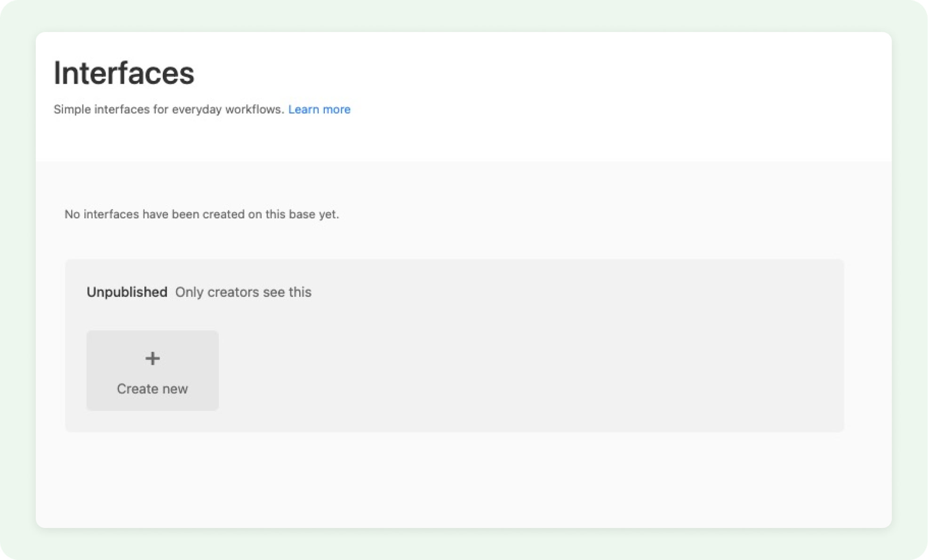
Task: Select Create new to build an interface
Action: tap(152, 370)
